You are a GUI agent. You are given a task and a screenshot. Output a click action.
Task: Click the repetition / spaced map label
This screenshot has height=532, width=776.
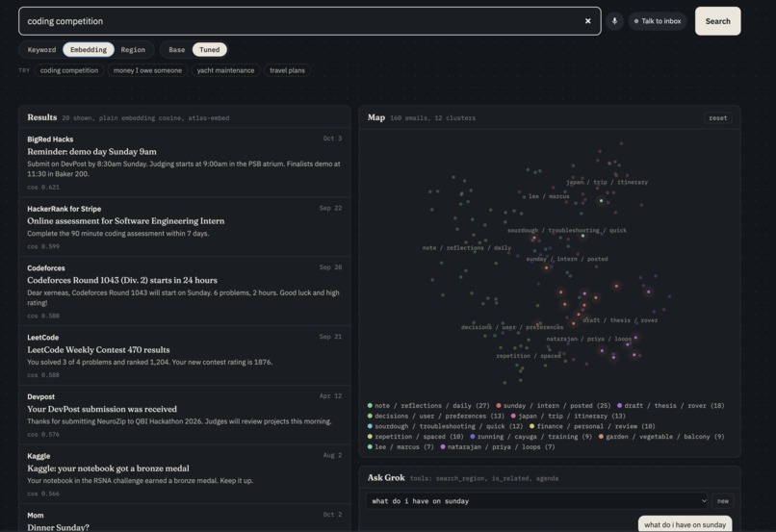point(529,356)
